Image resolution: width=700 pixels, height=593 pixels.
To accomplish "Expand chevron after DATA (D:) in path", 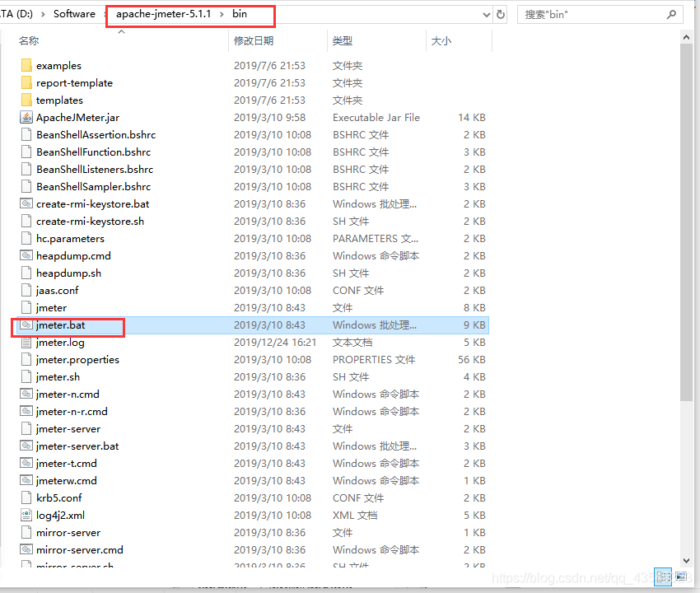I will coord(43,14).
